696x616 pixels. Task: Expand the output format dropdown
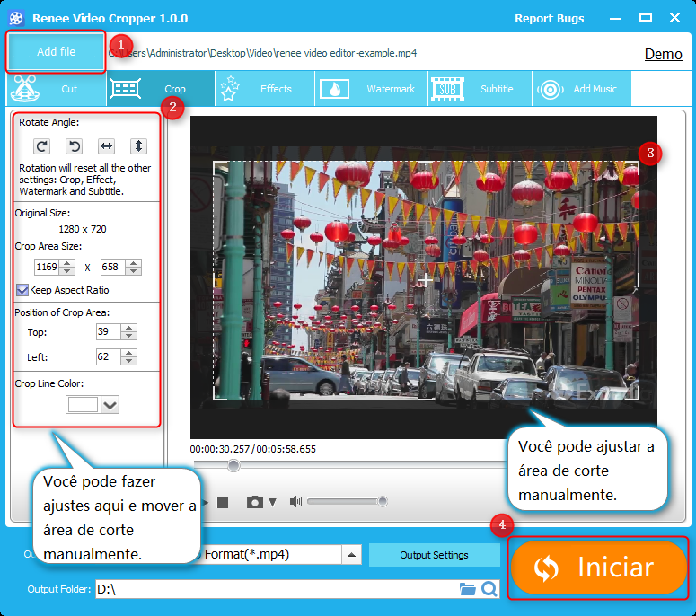(351, 555)
